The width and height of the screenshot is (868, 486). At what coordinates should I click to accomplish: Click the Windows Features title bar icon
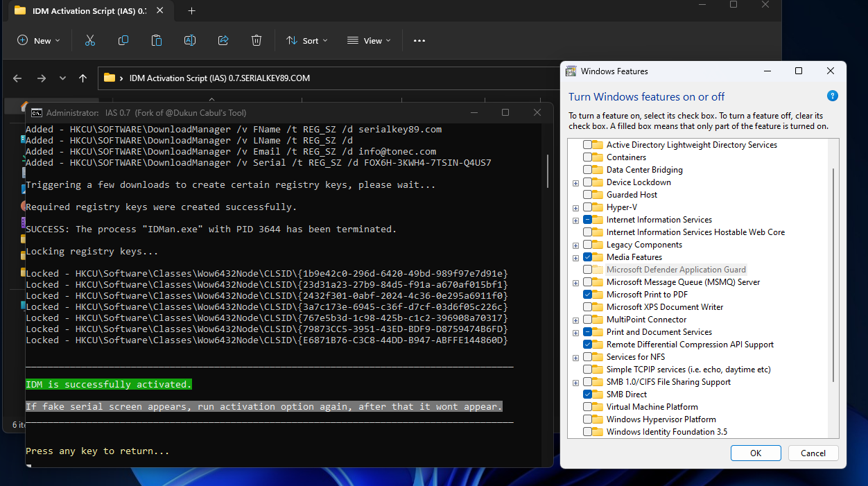pyautogui.click(x=571, y=71)
